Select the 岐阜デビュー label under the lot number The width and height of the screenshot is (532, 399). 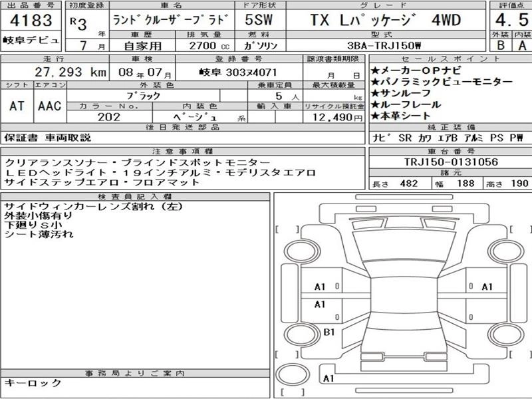(x=31, y=41)
